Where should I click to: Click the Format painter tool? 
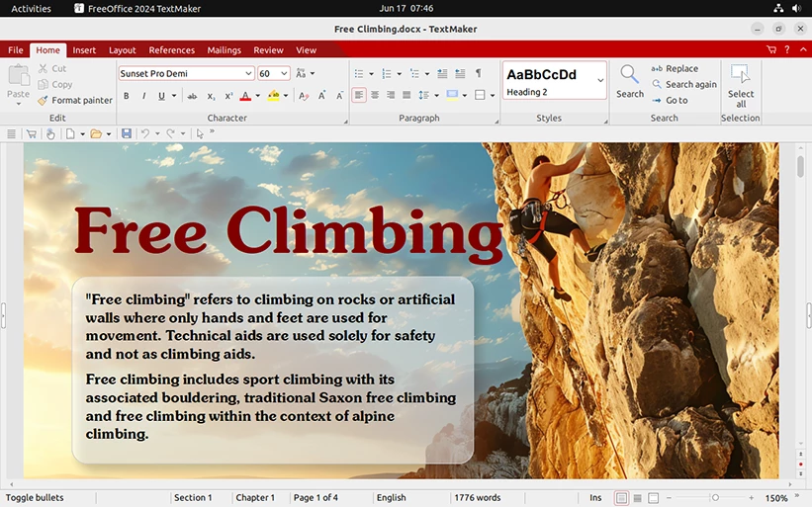coord(75,100)
